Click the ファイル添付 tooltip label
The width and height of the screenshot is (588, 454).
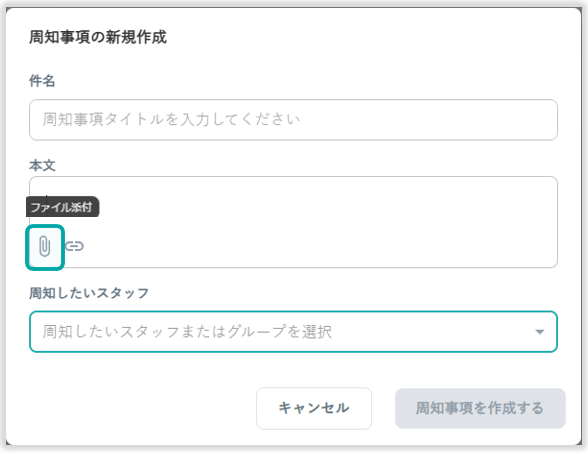(x=62, y=207)
